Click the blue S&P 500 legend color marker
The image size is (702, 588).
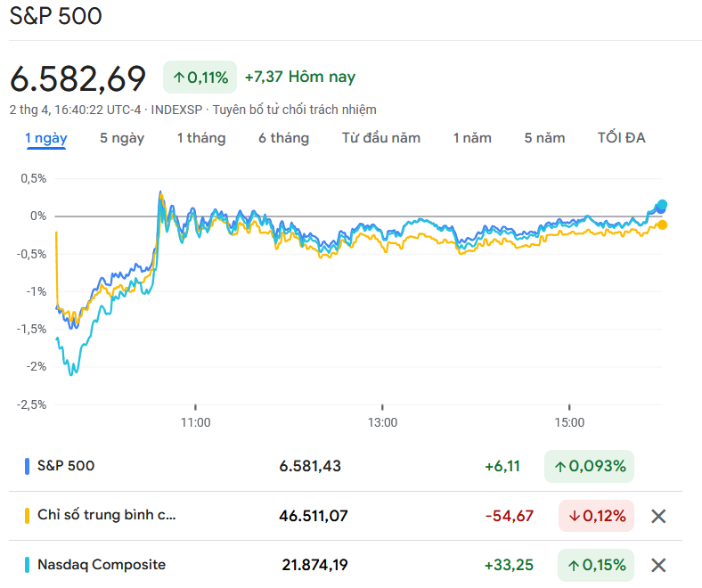tap(28, 466)
